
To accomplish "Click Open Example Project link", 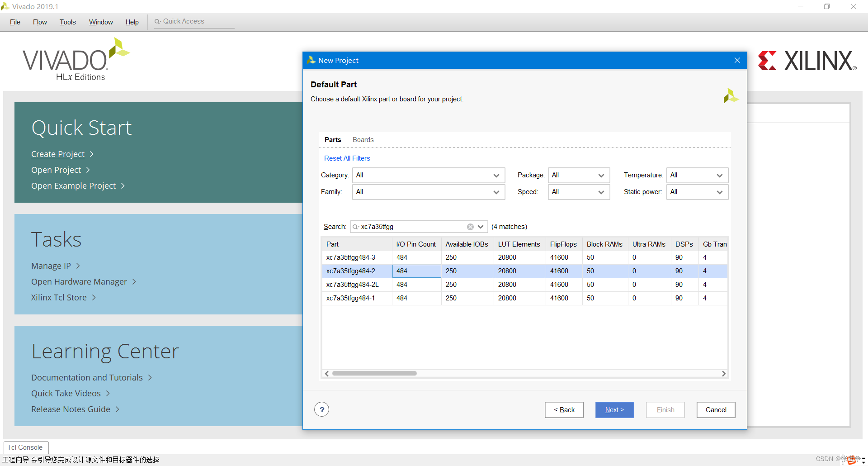I will [x=74, y=186].
